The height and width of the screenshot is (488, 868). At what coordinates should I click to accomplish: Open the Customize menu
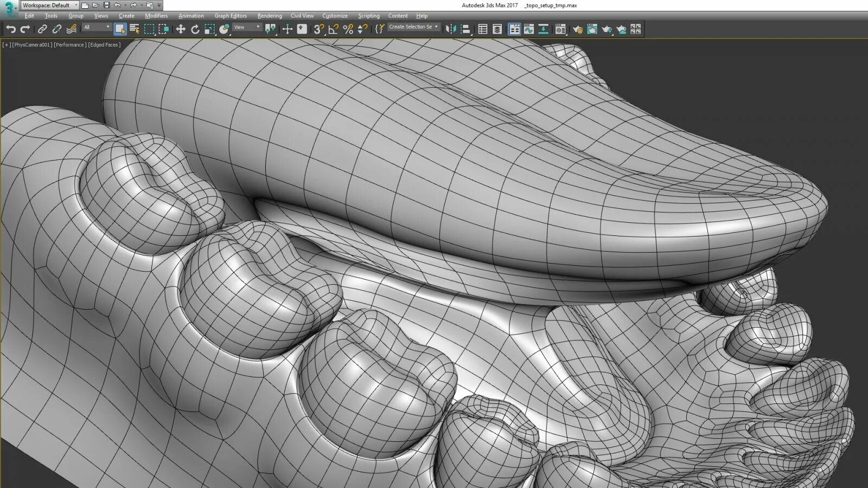point(335,16)
